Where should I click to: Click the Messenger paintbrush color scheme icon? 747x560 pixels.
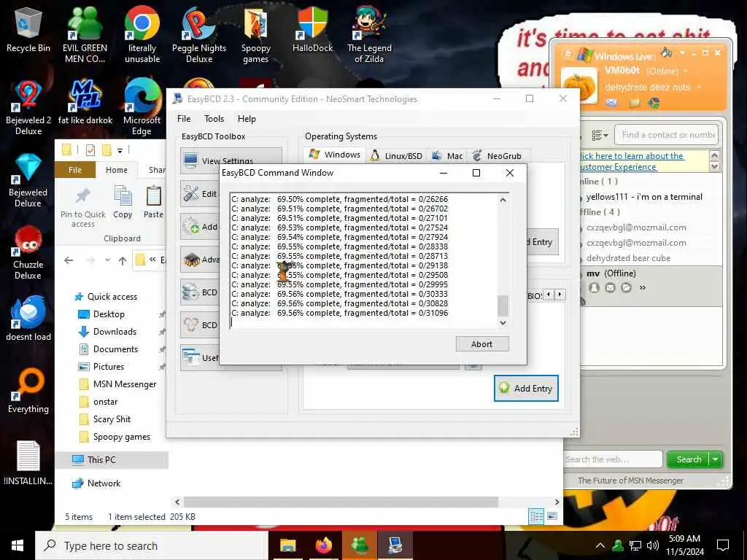click(x=667, y=52)
